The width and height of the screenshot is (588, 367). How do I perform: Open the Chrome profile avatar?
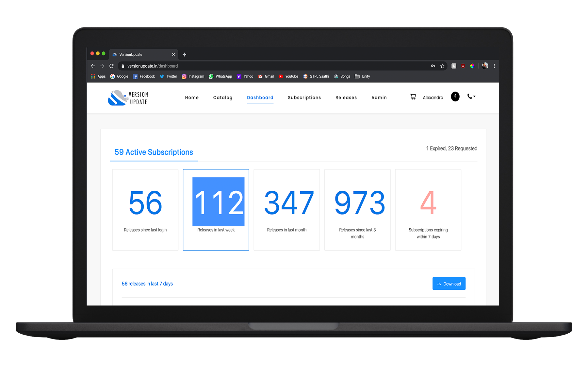pos(485,66)
